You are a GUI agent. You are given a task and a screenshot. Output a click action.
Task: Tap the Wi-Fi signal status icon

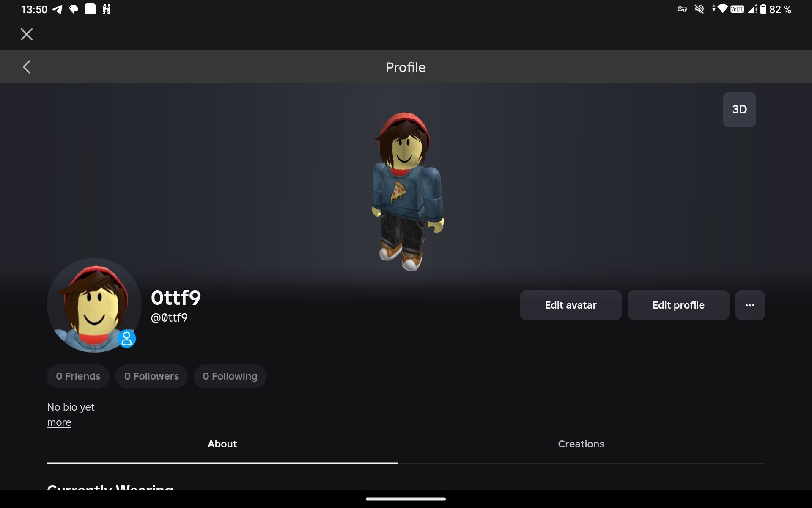point(722,8)
